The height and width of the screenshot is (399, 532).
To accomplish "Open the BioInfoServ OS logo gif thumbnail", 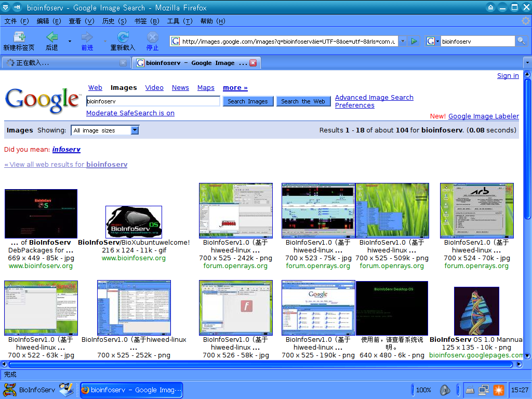I will coord(134,222).
